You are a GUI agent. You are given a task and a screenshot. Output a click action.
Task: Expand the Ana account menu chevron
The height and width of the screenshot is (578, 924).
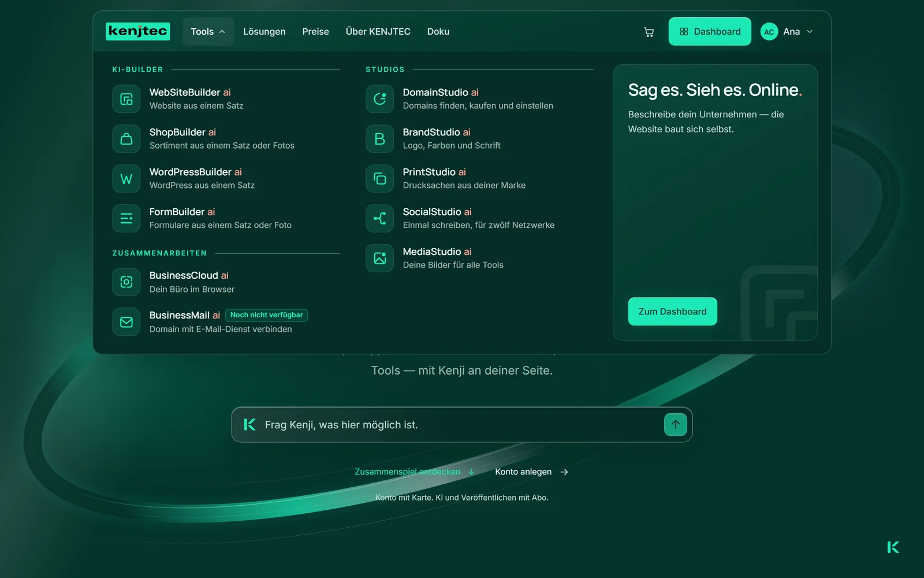click(810, 32)
